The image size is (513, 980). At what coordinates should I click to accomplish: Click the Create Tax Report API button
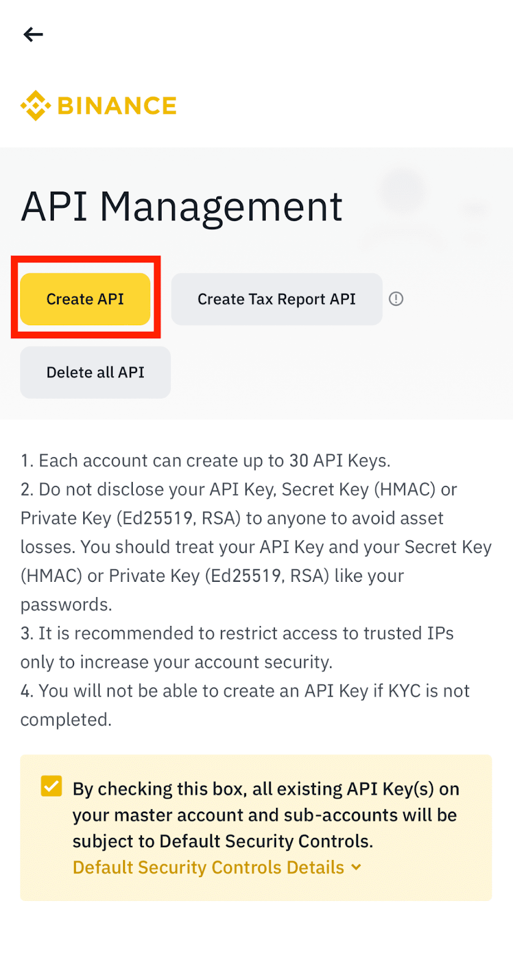click(277, 299)
